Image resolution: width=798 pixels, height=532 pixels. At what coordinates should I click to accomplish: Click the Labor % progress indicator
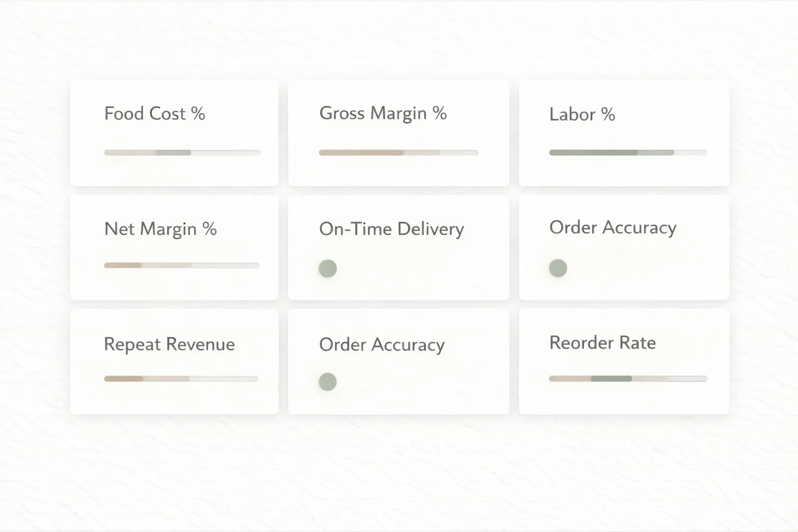(x=628, y=152)
